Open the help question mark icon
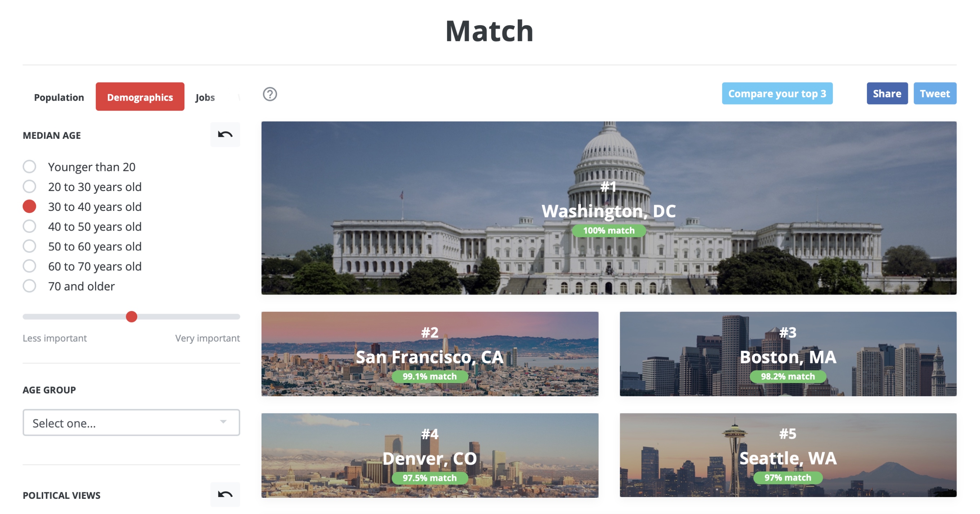This screenshot has height=514, width=980. 270,94
